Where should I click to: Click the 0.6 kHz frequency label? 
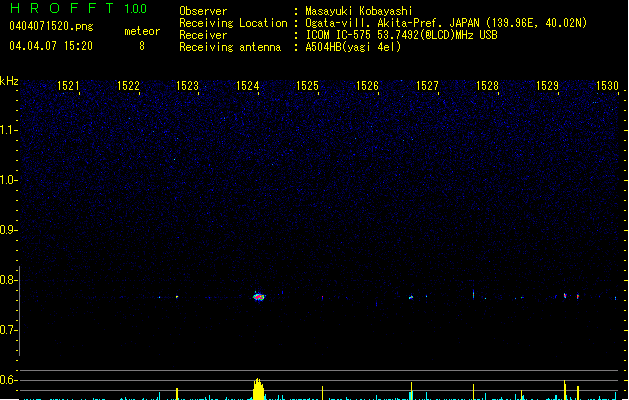[8, 380]
